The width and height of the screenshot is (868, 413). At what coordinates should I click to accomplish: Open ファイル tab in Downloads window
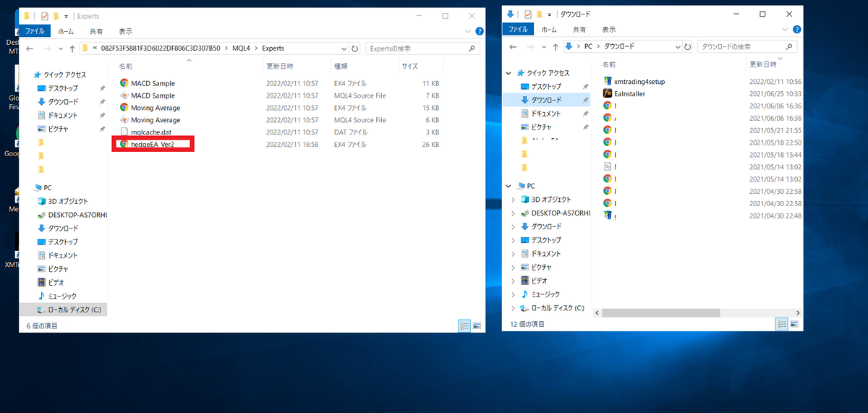pyautogui.click(x=518, y=30)
